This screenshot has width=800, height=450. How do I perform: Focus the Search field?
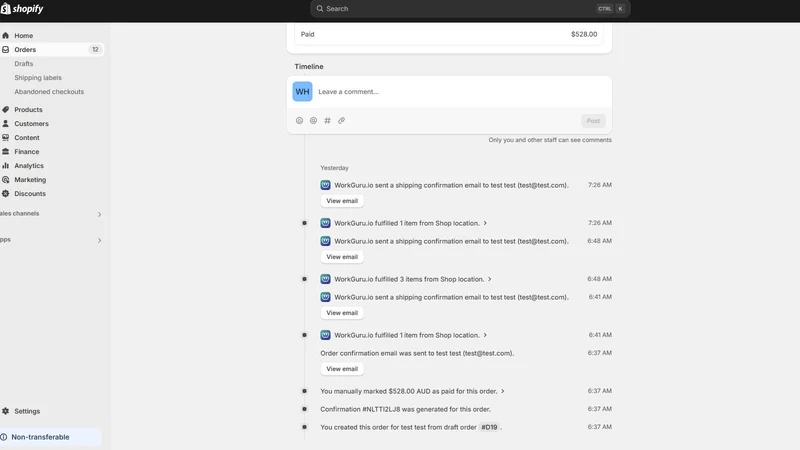pyautogui.click(x=470, y=9)
